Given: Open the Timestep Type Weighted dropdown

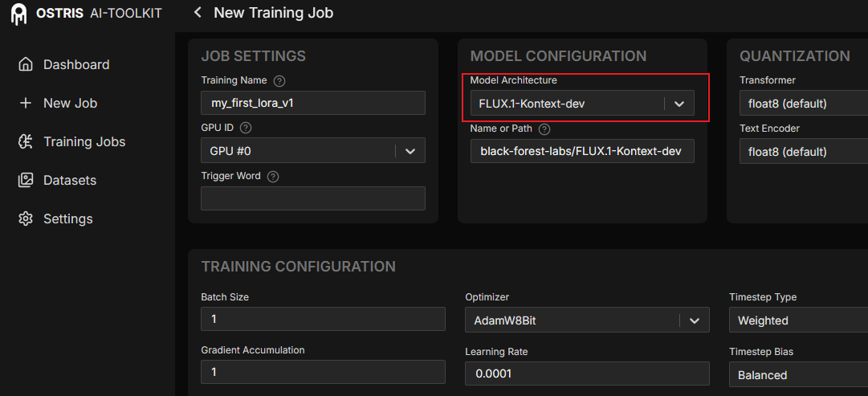Looking at the screenshot, I should [799, 320].
